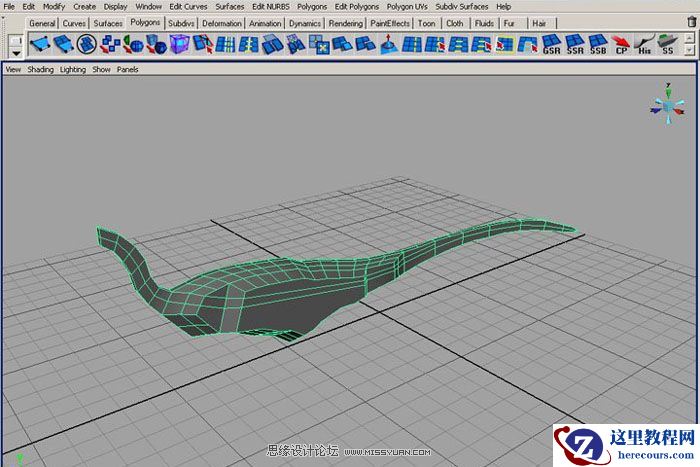
Task: Open the Help menu
Action: (x=504, y=7)
